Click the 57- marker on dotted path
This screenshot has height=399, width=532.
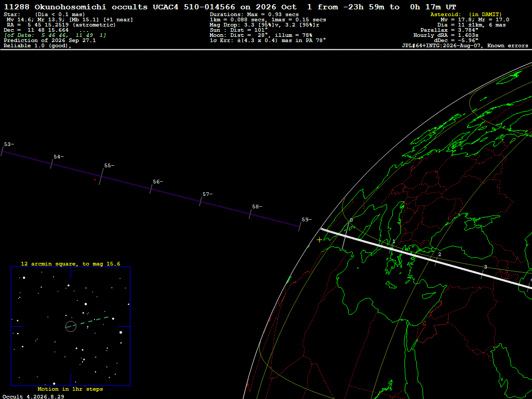pos(207,194)
